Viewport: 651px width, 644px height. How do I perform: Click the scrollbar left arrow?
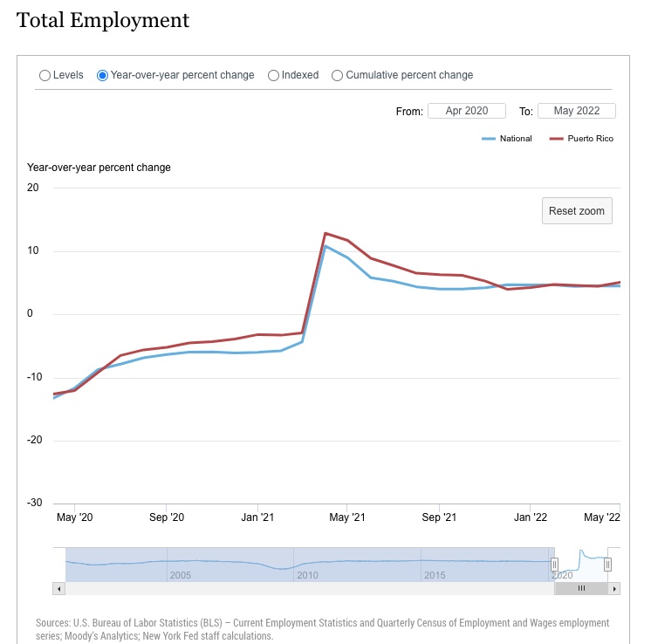(x=59, y=588)
